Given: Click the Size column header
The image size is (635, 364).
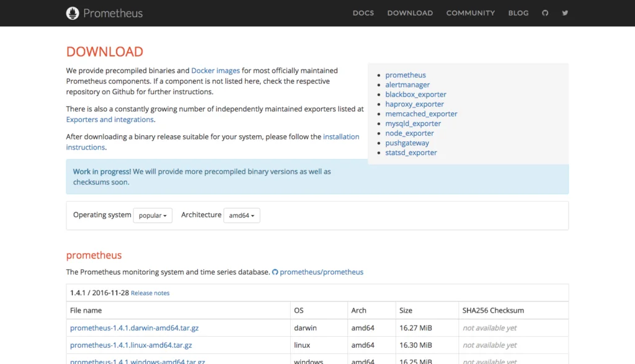Looking at the screenshot, I should [406, 311].
